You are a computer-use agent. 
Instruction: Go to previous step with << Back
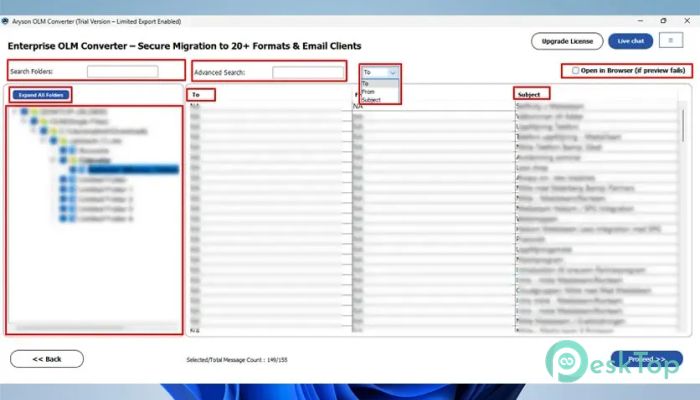click(47, 359)
